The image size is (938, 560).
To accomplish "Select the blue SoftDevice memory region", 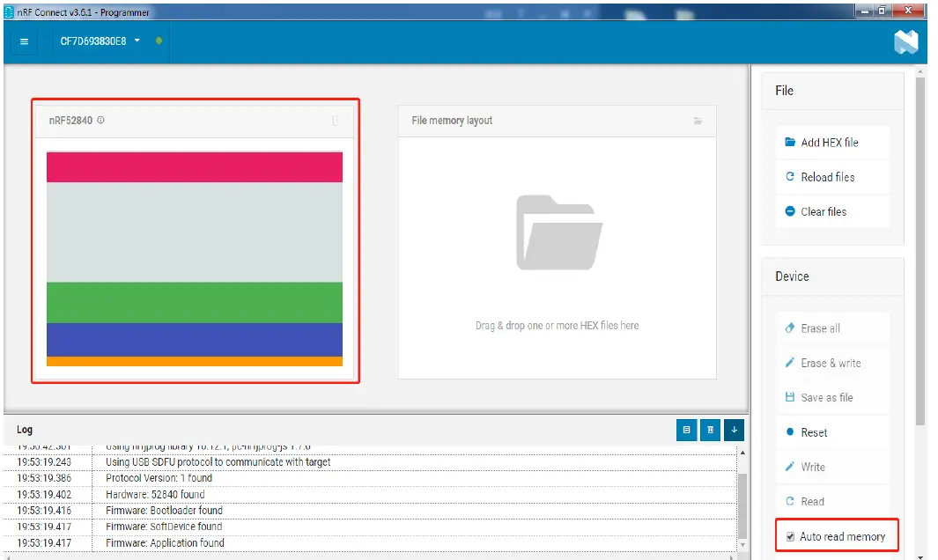I will [195, 340].
